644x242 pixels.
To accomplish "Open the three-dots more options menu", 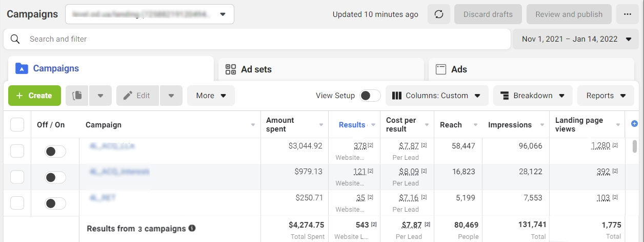I will tap(628, 14).
